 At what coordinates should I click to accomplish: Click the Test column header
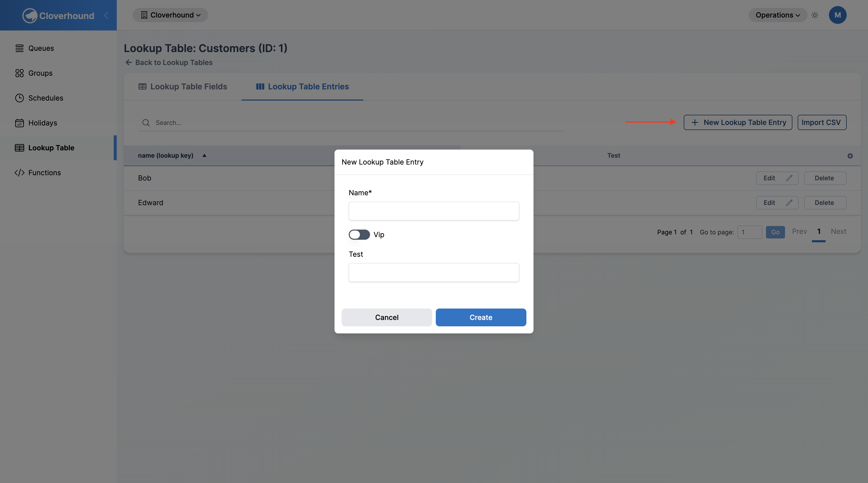(x=614, y=155)
